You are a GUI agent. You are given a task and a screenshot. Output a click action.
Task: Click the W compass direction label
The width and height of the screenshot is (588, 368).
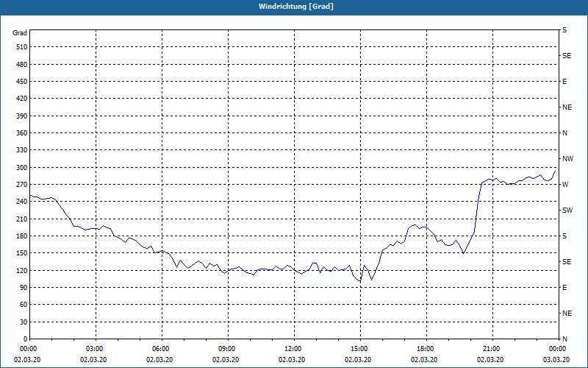pos(565,185)
